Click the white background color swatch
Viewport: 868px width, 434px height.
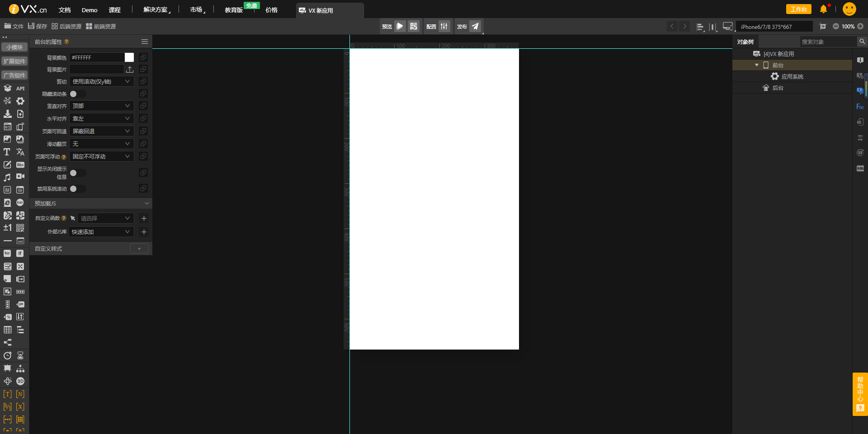[129, 57]
